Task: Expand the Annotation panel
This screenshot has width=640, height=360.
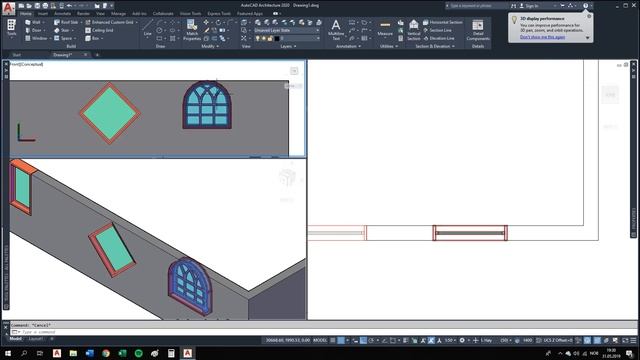Action: pyautogui.click(x=348, y=47)
